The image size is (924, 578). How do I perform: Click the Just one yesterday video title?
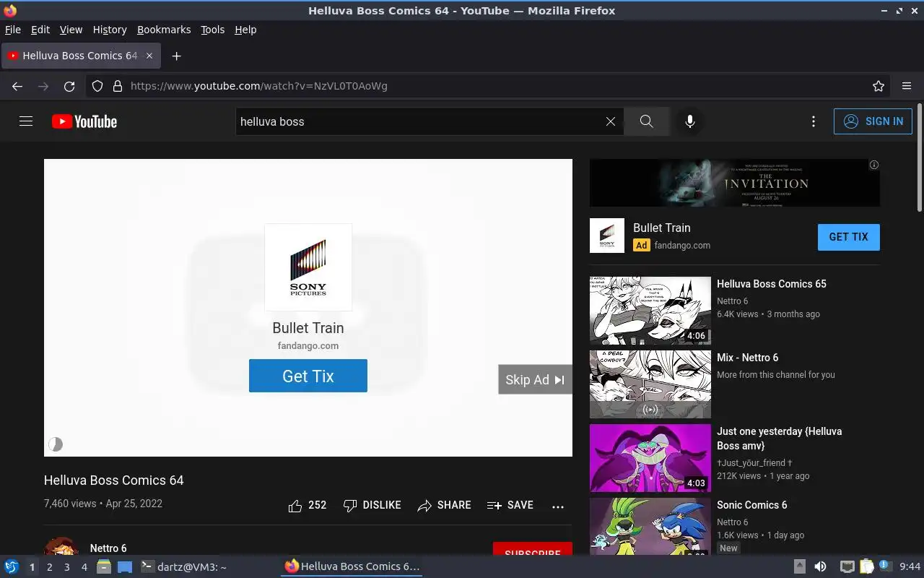780,439
